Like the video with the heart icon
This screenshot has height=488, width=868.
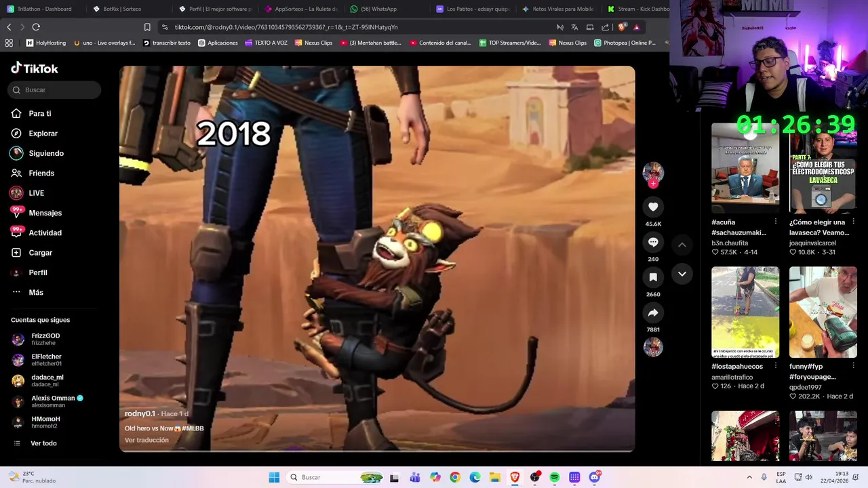point(653,207)
